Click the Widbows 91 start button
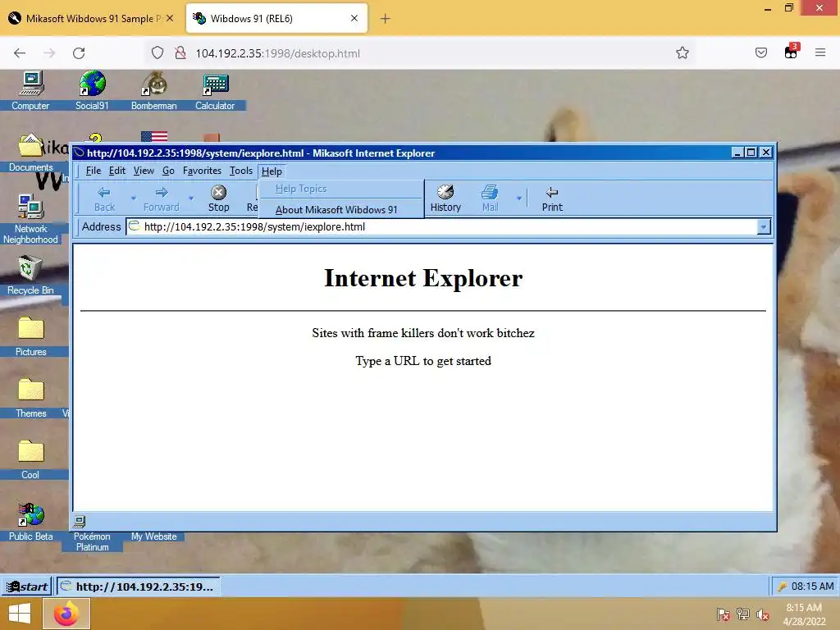 [x=27, y=587]
